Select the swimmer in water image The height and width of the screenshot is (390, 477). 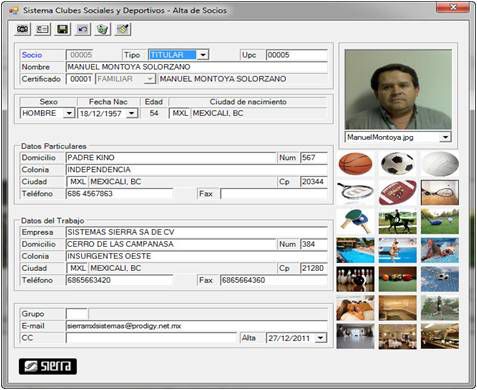tap(440, 250)
